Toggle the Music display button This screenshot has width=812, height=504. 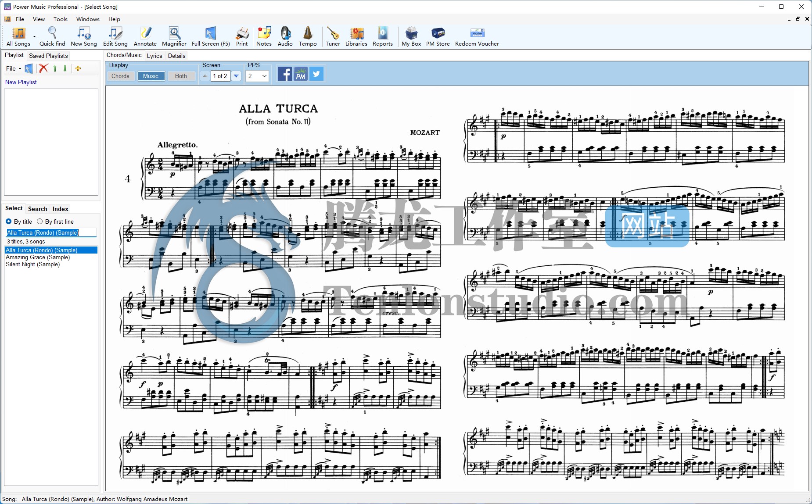point(151,76)
